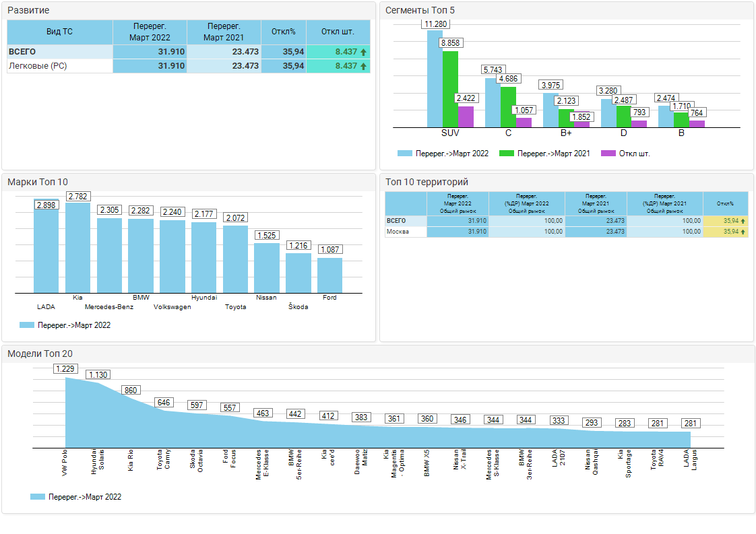Click Откл шт. column header
Viewport: 756px width, 534px height.
(x=338, y=32)
